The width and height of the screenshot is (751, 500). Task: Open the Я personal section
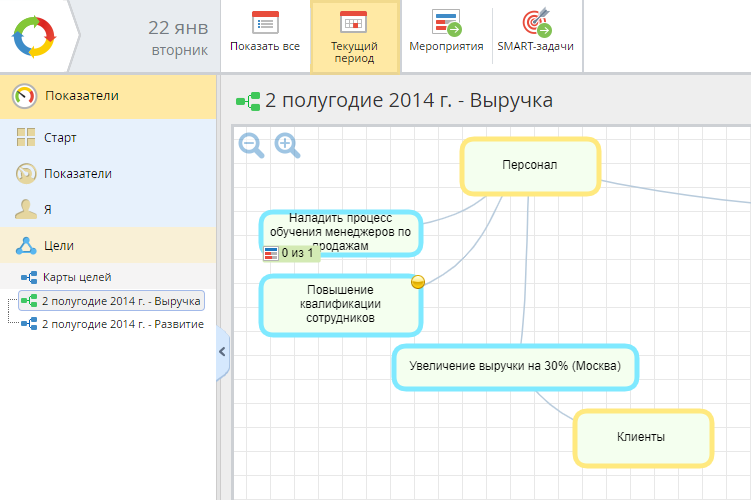47,210
